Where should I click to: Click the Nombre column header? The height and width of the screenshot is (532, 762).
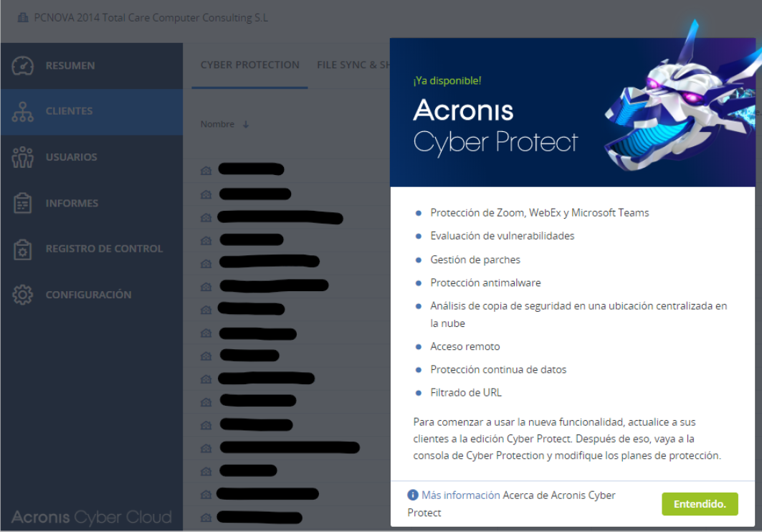[x=217, y=125]
